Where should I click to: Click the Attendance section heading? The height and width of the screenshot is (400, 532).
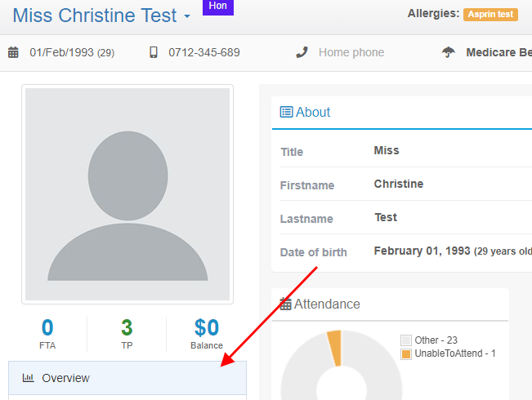coord(327,304)
